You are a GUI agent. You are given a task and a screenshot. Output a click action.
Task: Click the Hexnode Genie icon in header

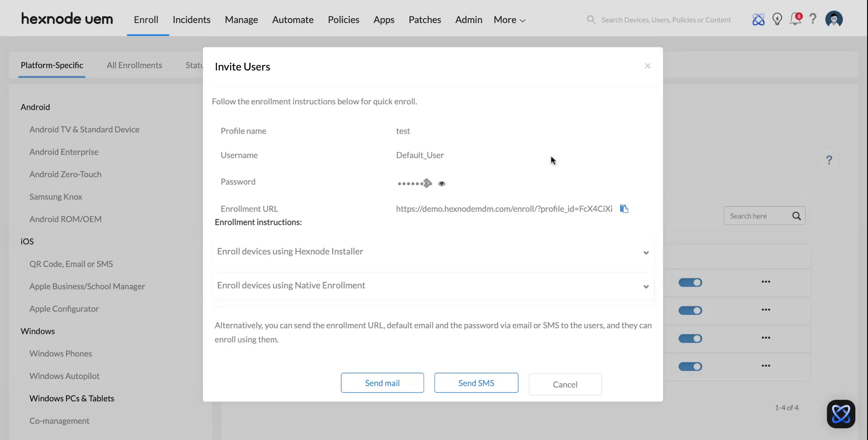pos(758,19)
